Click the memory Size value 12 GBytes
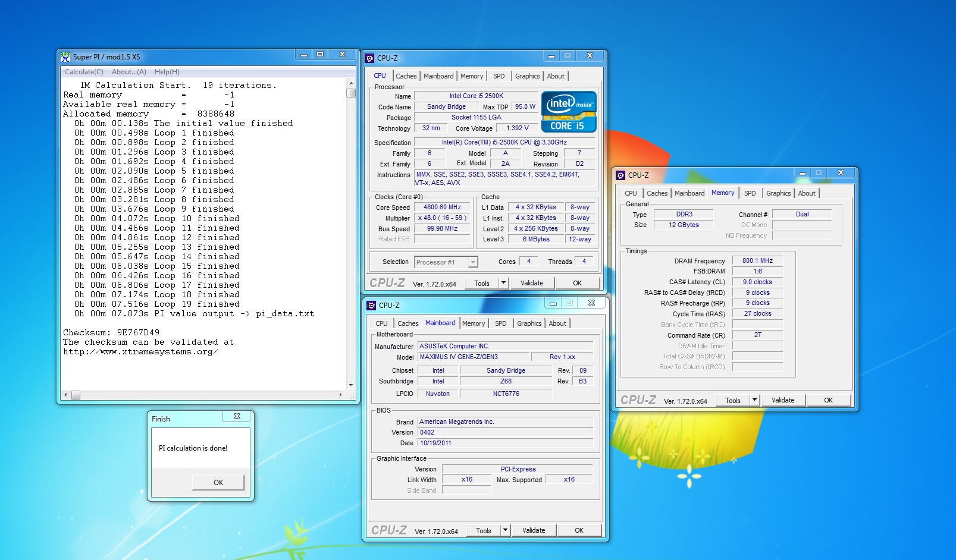This screenshot has height=560, width=956. pyautogui.click(x=684, y=225)
